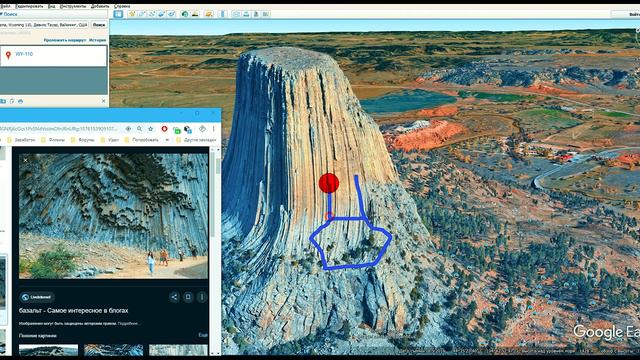Open the Редактировать menu
Viewport: 640px width, 360px height.
(x=29, y=6)
